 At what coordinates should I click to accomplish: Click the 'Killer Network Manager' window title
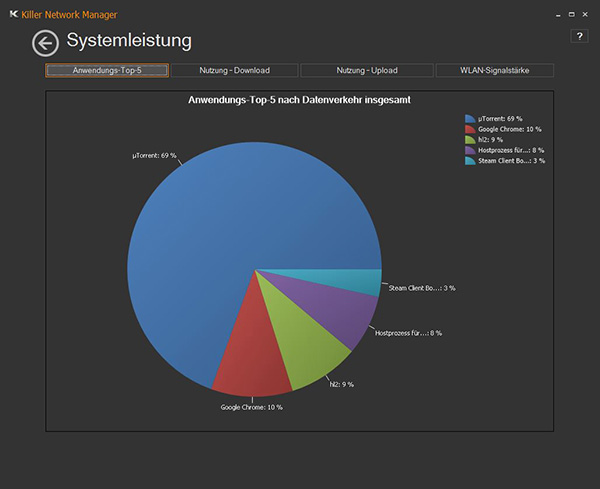[69, 15]
